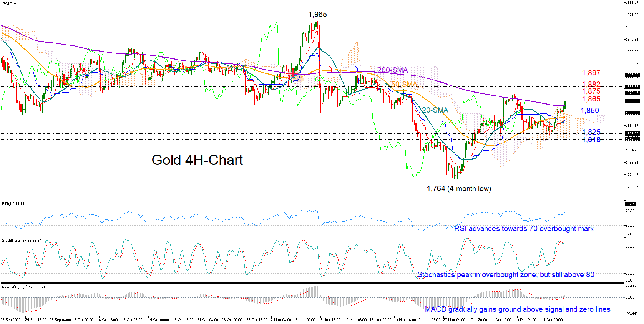Click the 30.00 level on RSI axis
This screenshot has width=644, height=324.
630,226
